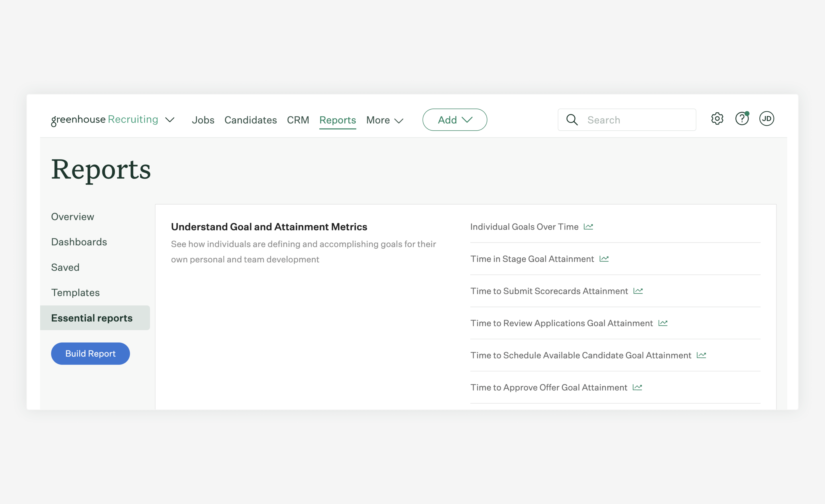
Task: Expand the More navigation menu
Action: point(384,120)
